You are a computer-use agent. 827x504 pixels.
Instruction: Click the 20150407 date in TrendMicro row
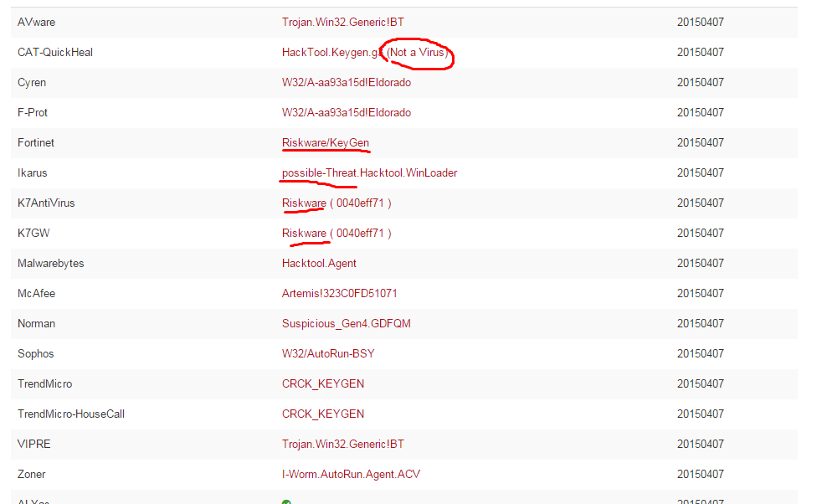click(x=701, y=383)
